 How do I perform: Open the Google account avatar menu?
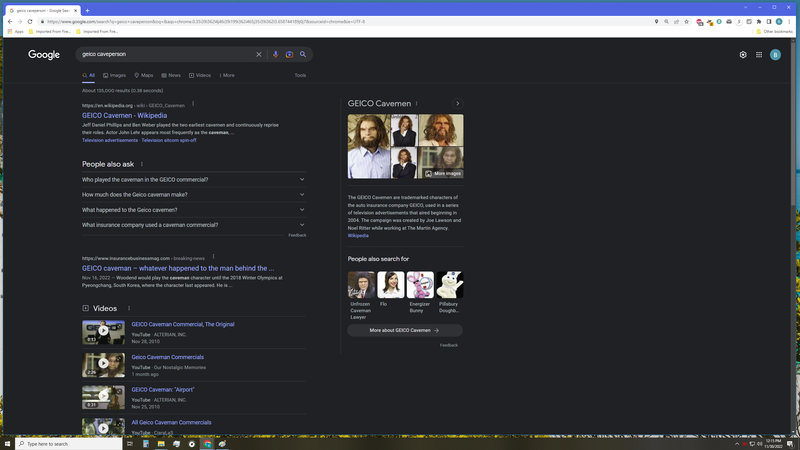pos(775,55)
